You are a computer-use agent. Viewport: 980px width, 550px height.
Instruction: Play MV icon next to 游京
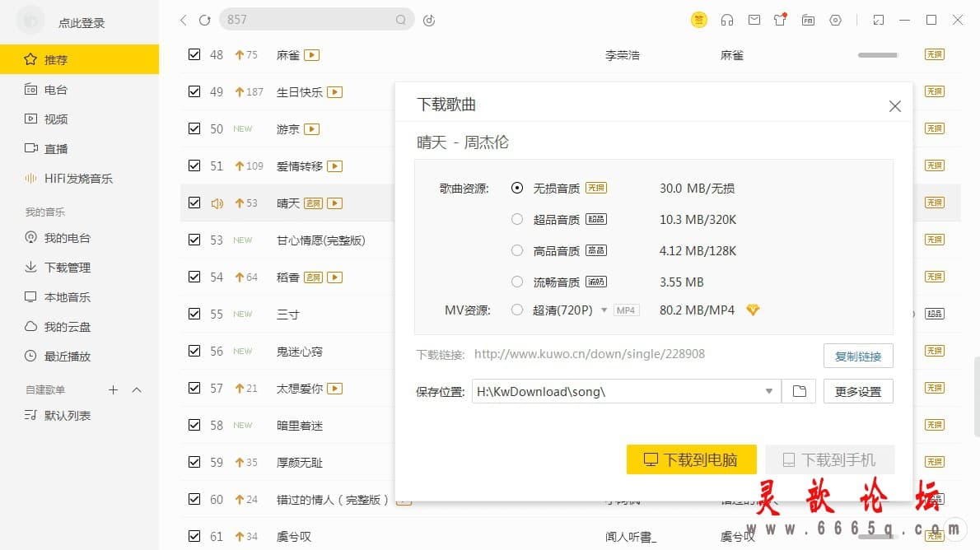click(x=312, y=128)
